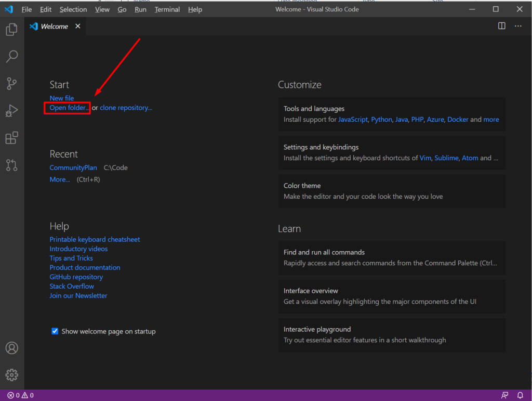Click the errors and warnings status indicator
Image resolution: width=532 pixels, height=401 pixels.
click(x=20, y=395)
